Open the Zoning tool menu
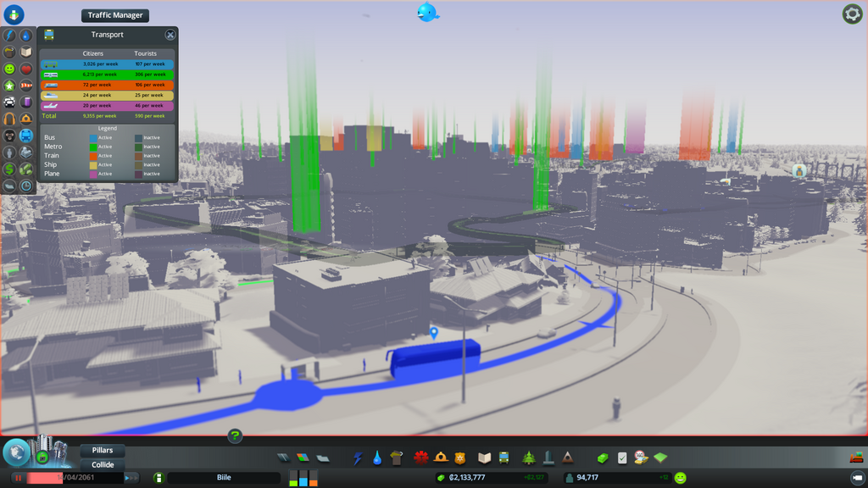The width and height of the screenshot is (868, 488). (303, 458)
